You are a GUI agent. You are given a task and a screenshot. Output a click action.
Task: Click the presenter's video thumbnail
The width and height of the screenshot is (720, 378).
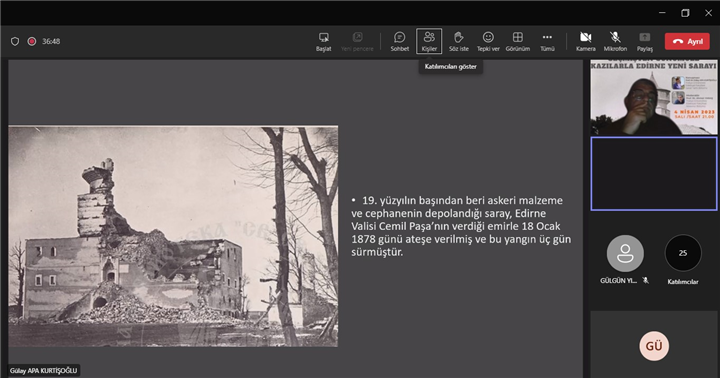[x=653, y=97]
